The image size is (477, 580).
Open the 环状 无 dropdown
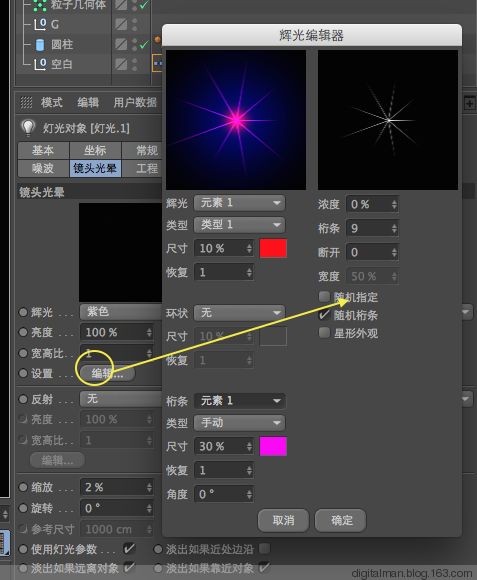coord(239,313)
